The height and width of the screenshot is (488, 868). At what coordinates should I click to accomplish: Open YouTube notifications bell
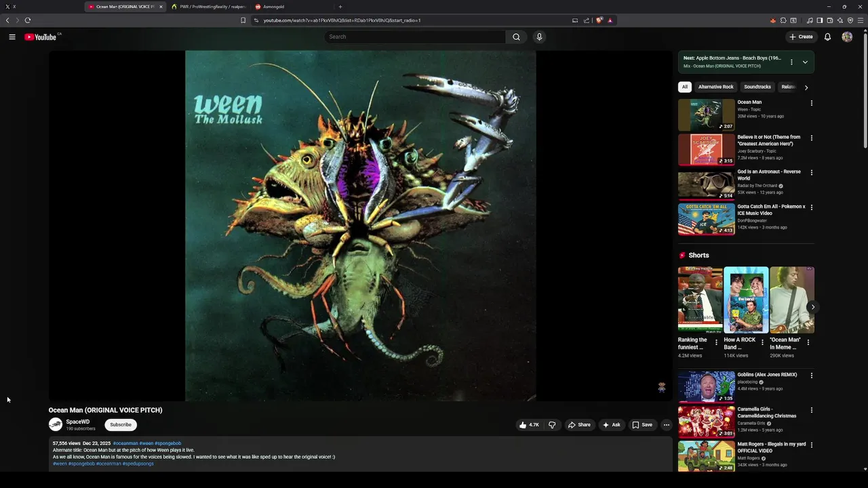tap(827, 37)
